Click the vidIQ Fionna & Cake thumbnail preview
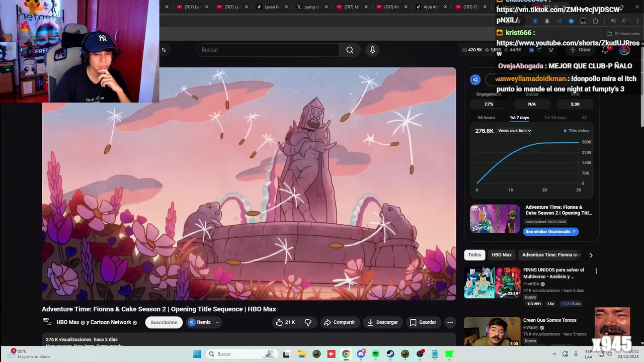 click(495, 219)
